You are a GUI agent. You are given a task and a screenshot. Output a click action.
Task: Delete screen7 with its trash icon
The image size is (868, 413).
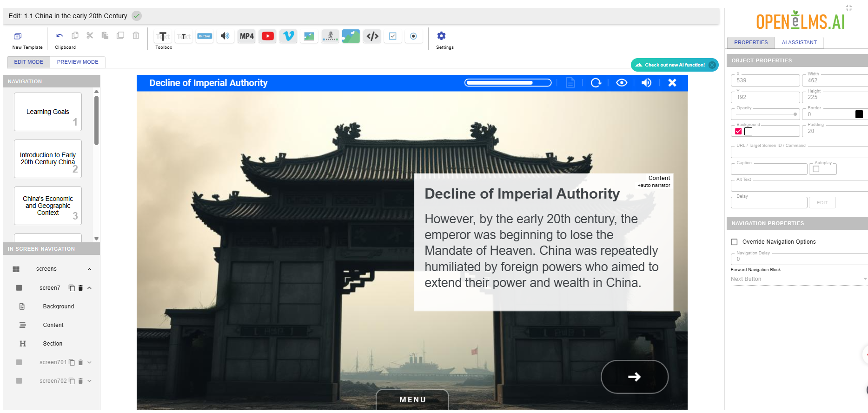[x=80, y=288]
